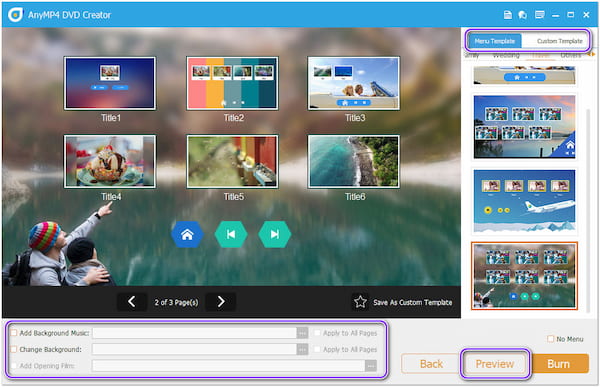Browse for a new background image

pyautogui.click(x=302, y=349)
